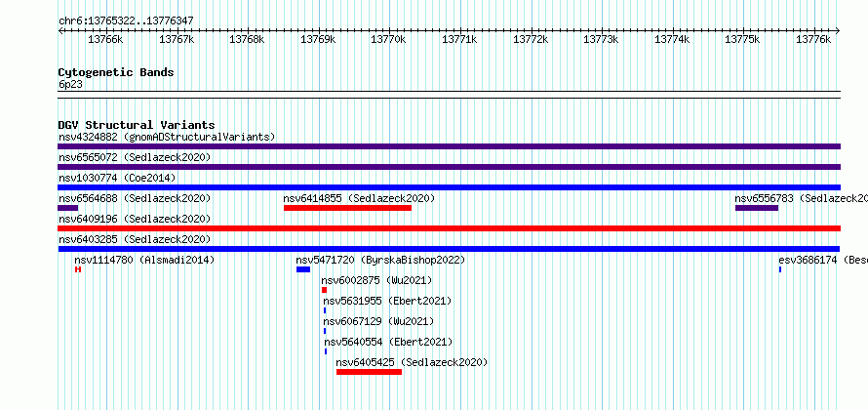This screenshot has width=868, height=410.
Task: Select the 6p23 band label
Action: 70,84
